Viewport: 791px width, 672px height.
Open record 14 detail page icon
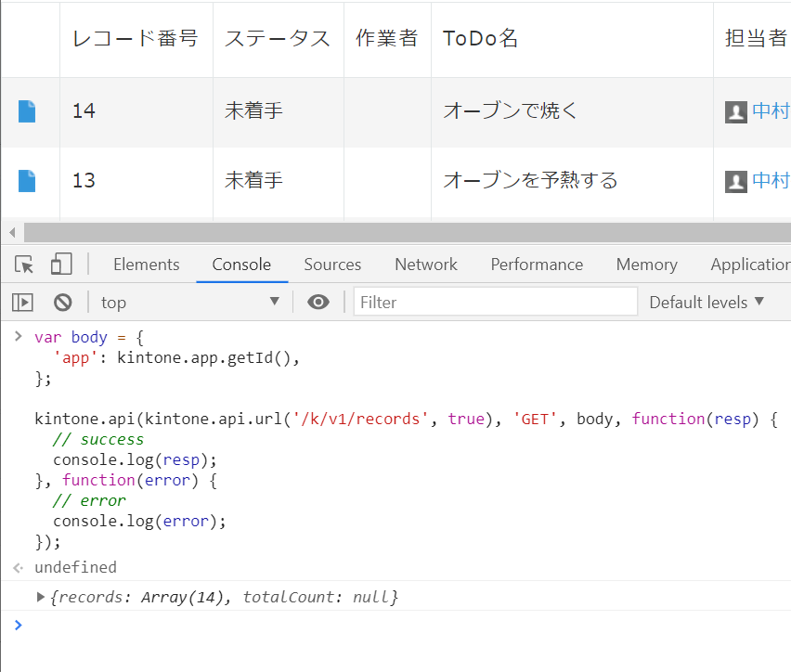click(x=27, y=111)
